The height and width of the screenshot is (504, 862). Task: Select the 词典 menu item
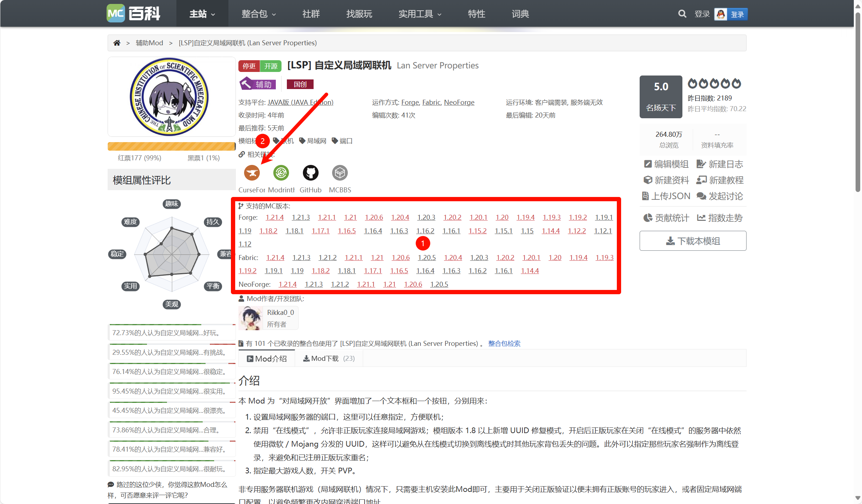point(520,14)
